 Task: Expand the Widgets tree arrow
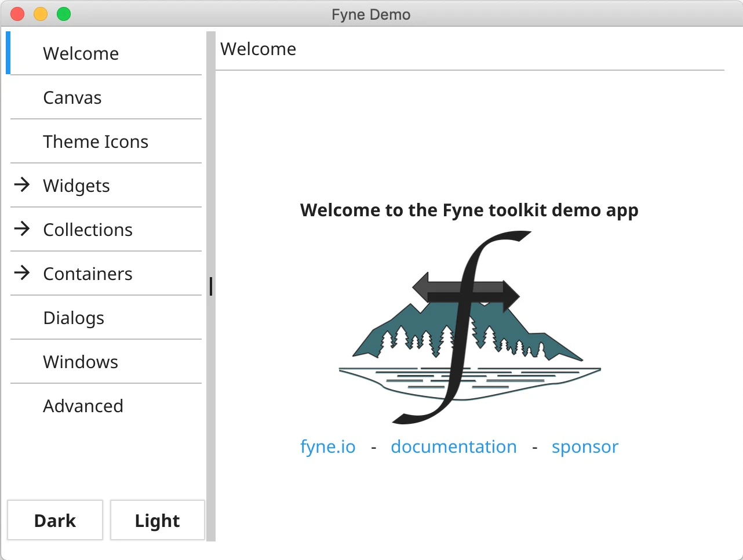tap(22, 185)
